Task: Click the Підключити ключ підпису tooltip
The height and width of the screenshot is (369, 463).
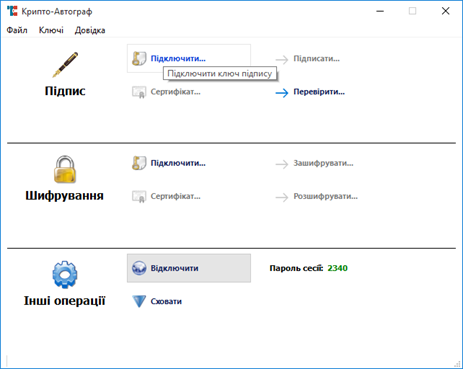Action: [220, 74]
